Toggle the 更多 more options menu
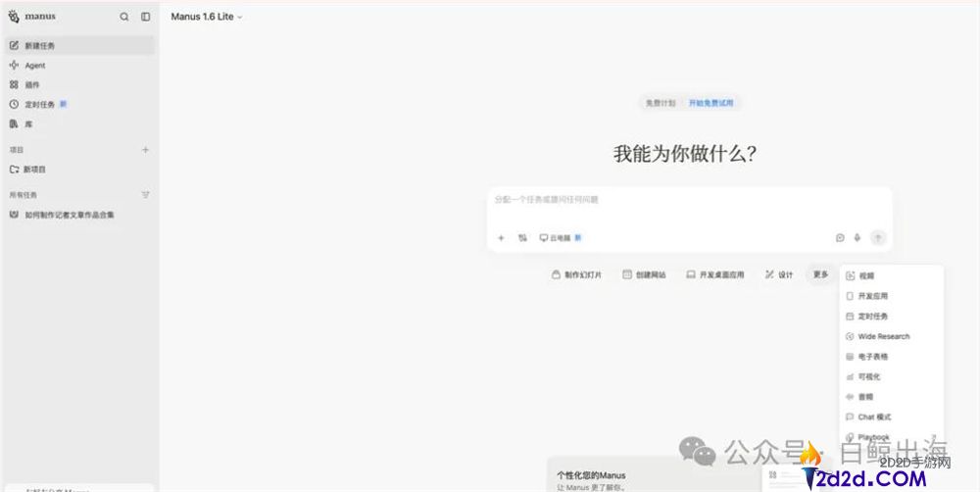The height and width of the screenshot is (492, 980). coord(820,275)
